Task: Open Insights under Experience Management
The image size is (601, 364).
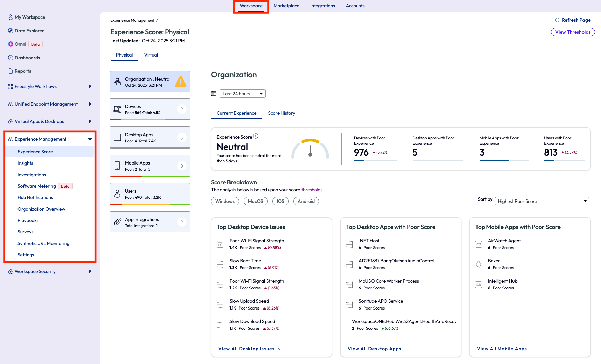Action: tap(25, 163)
